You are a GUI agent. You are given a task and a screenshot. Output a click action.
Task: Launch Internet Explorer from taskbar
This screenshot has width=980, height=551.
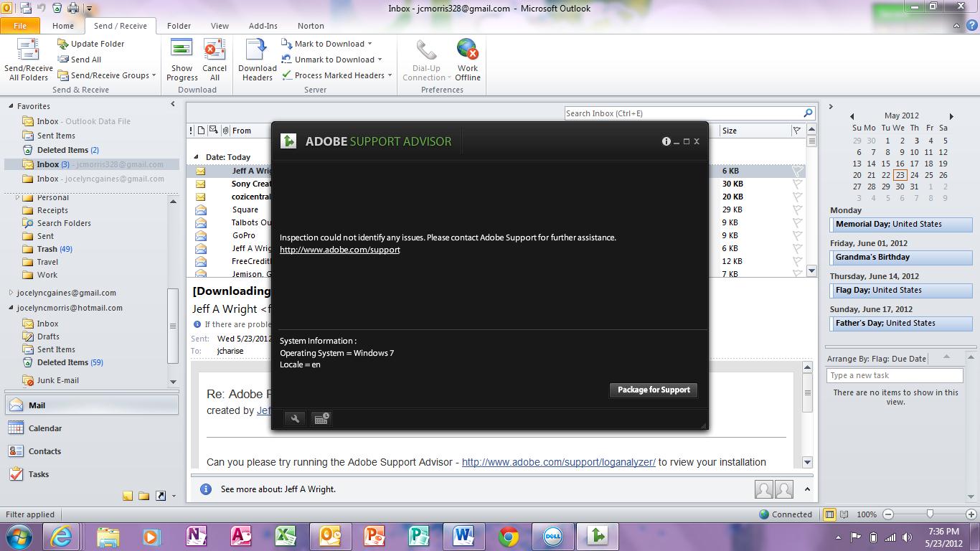pos(62,536)
